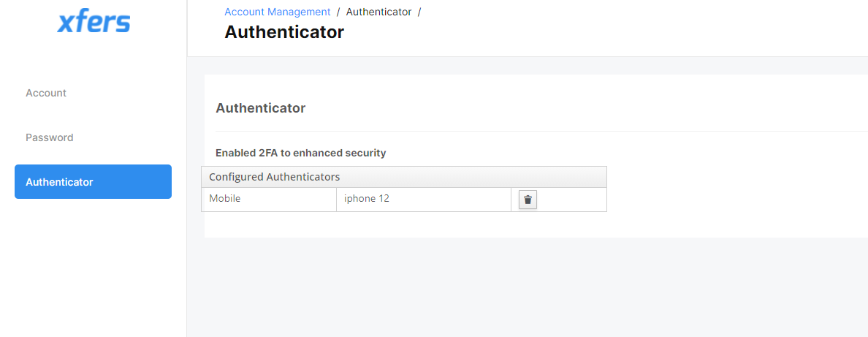Click the Enabled 2FA to enhanced security text
This screenshot has width=868, height=337.
[x=300, y=153]
